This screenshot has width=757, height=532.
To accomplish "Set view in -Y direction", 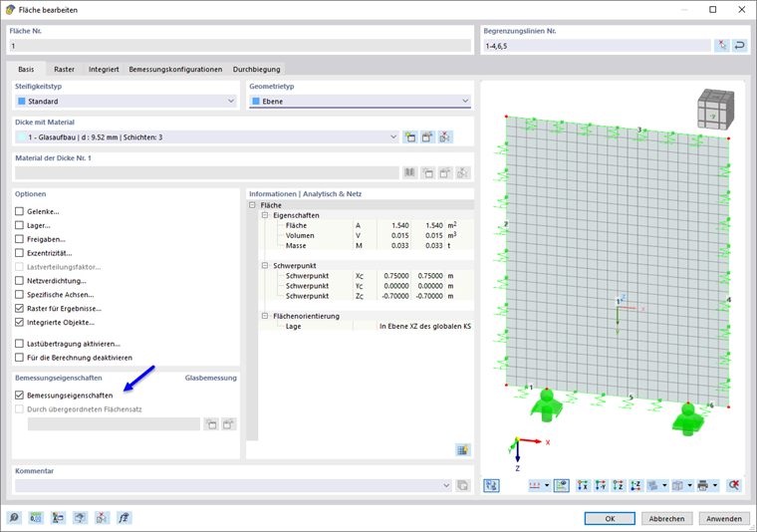I will point(601,485).
